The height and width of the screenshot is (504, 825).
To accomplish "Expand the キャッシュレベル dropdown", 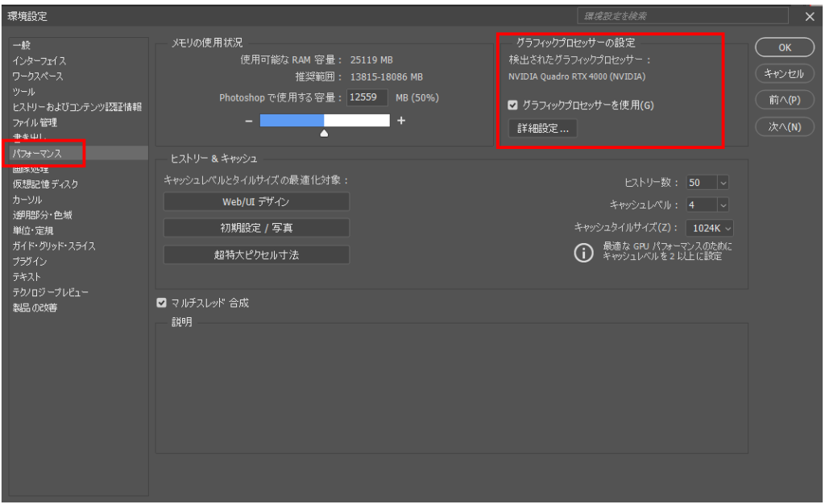I will pyautogui.click(x=722, y=204).
